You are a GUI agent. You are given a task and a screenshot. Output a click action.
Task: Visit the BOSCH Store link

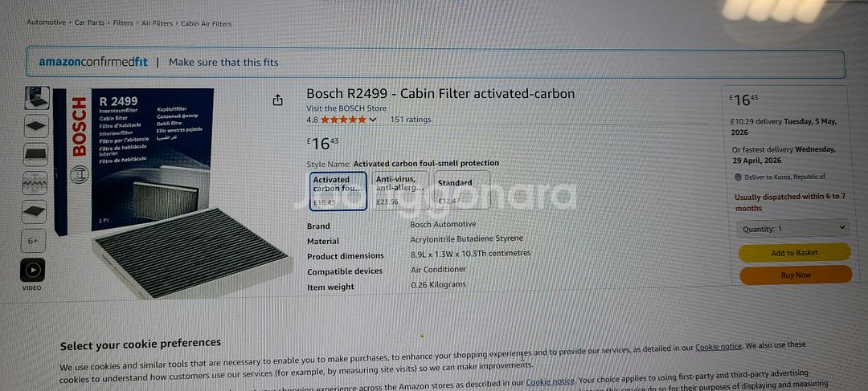coord(346,108)
